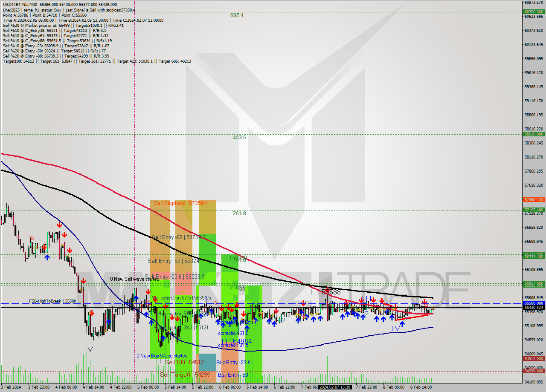
Task: Click the '4 Feb 14:00' time axis label
Action: tap(93, 387)
